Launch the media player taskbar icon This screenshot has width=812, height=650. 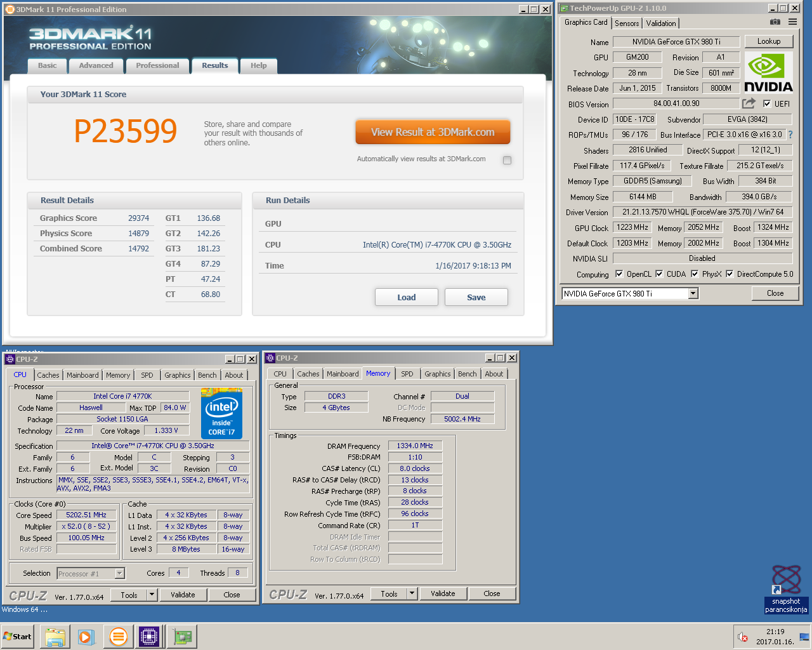tap(86, 637)
